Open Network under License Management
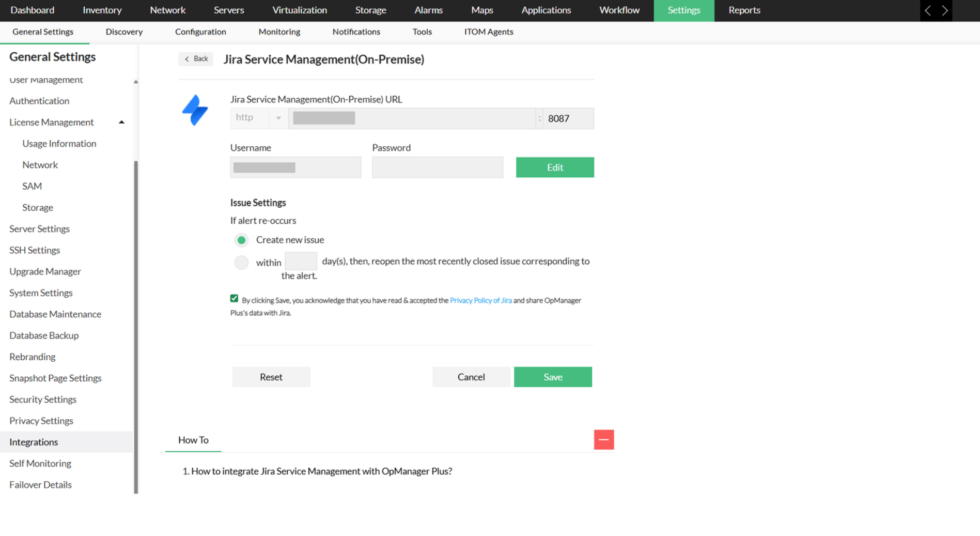This screenshot has width=980, height=536. coord(40,165)
